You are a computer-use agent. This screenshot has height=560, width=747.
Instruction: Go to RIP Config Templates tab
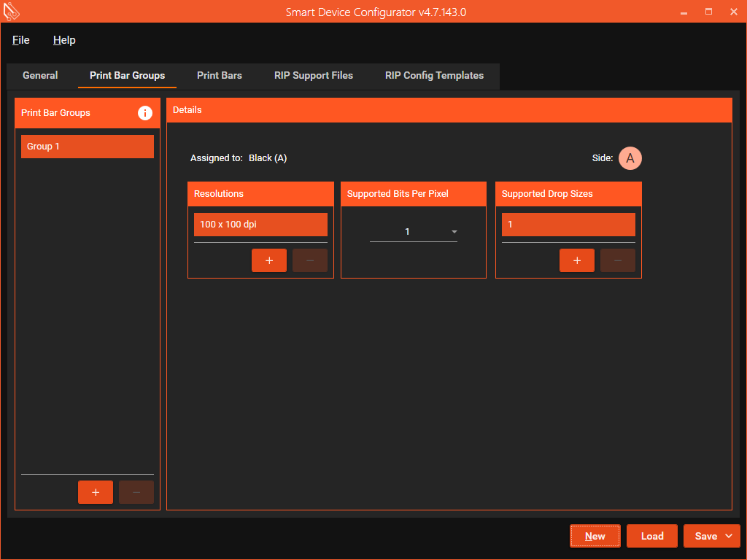[434, 75]
